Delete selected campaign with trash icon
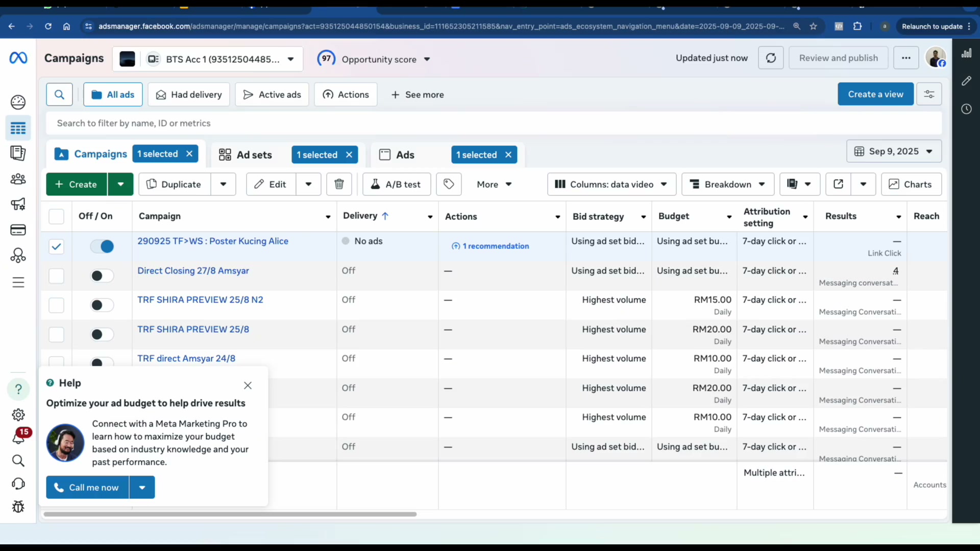980x551 pixels. pyautogui.click(x=339, y=184)
